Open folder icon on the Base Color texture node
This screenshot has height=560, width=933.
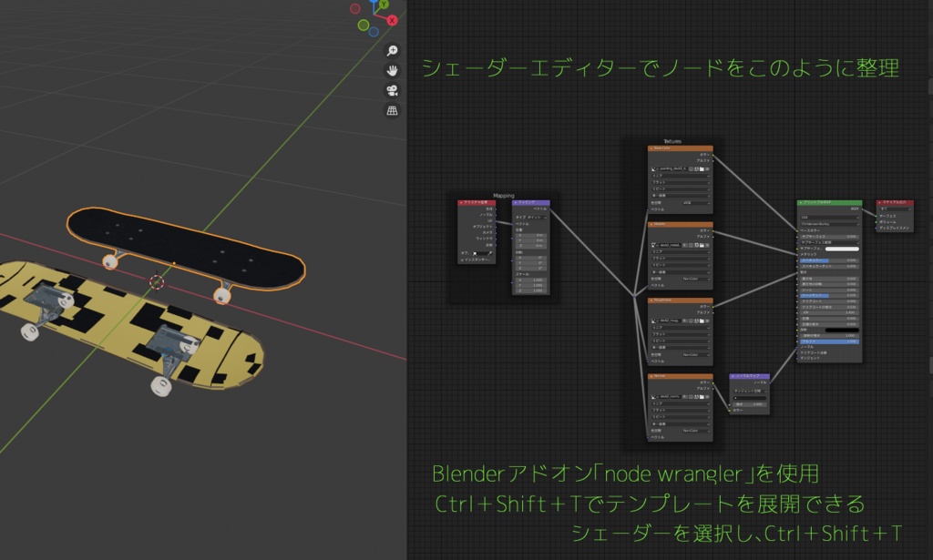[x=702, y=168]
